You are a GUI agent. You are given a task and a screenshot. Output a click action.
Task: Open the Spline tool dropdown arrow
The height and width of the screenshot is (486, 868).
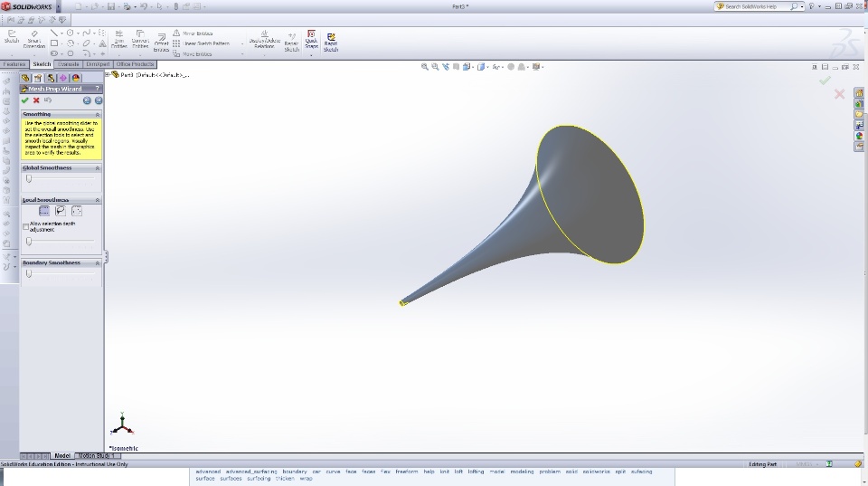click(x=93, y=33)
